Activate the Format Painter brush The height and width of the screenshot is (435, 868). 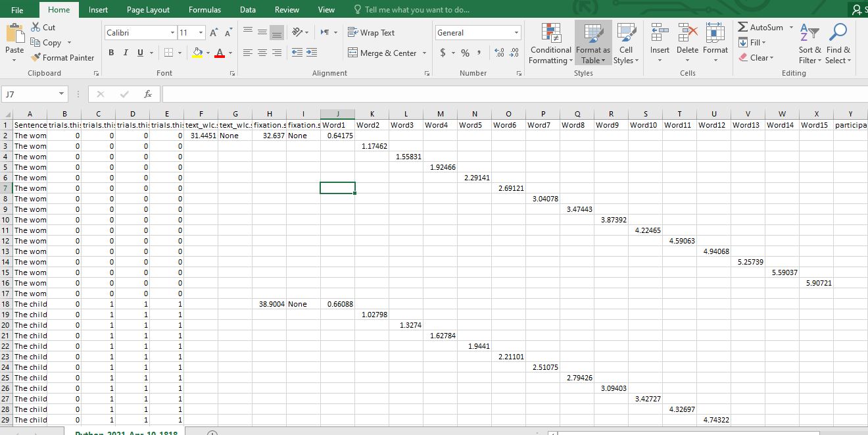click(x=62, y=58)
